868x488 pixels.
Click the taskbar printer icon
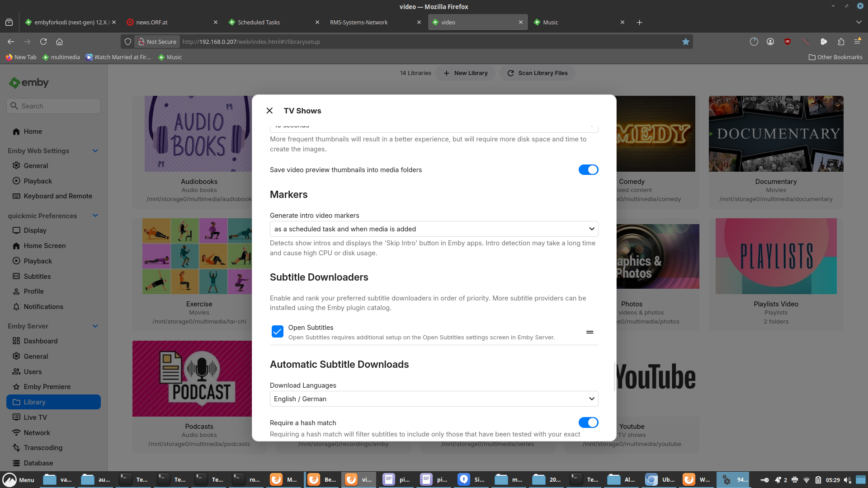pos(795,480)
